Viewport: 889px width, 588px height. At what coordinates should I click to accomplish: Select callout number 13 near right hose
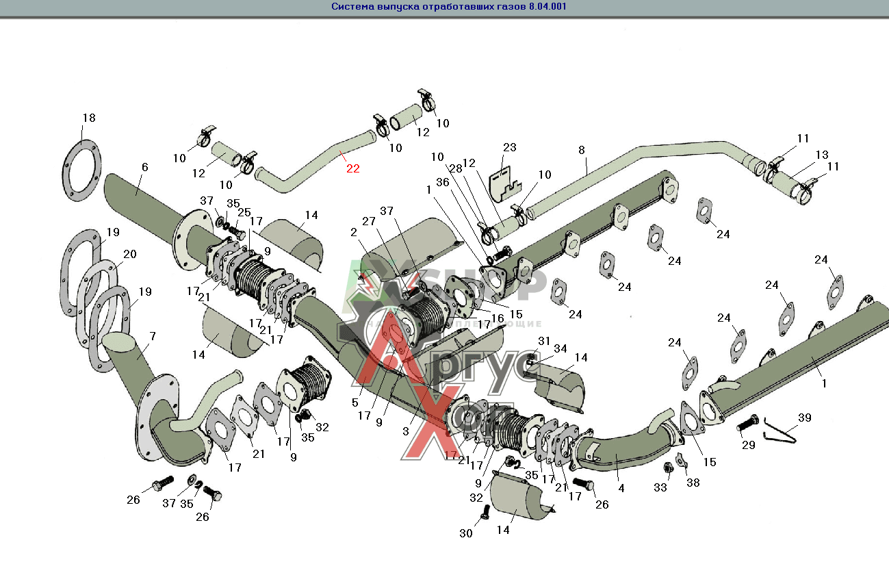click(821, 155)
